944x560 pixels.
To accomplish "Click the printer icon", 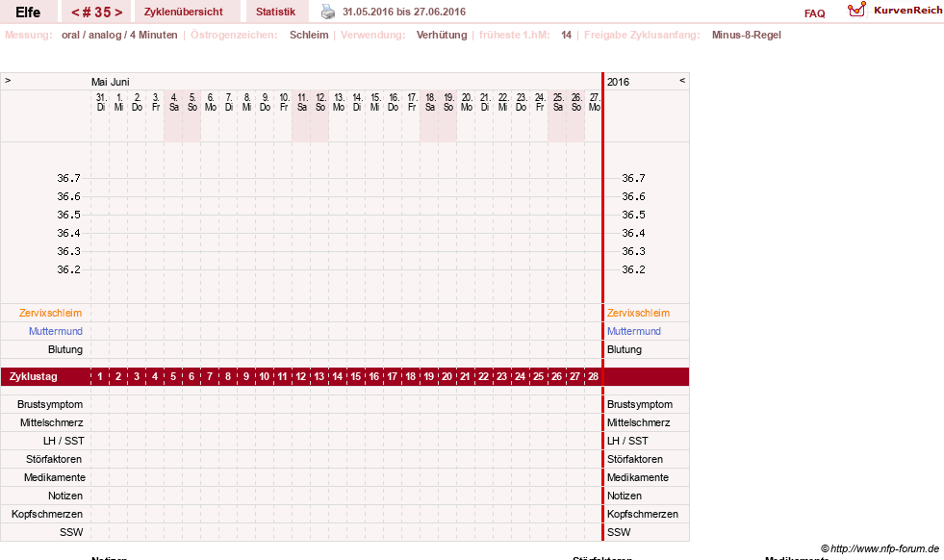I will pos(327,12).
